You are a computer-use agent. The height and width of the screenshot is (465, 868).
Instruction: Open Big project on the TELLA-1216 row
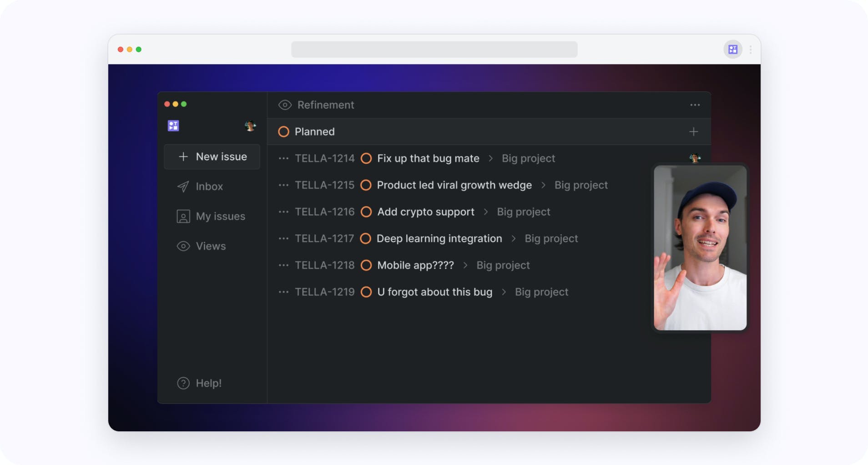(524, 212)
